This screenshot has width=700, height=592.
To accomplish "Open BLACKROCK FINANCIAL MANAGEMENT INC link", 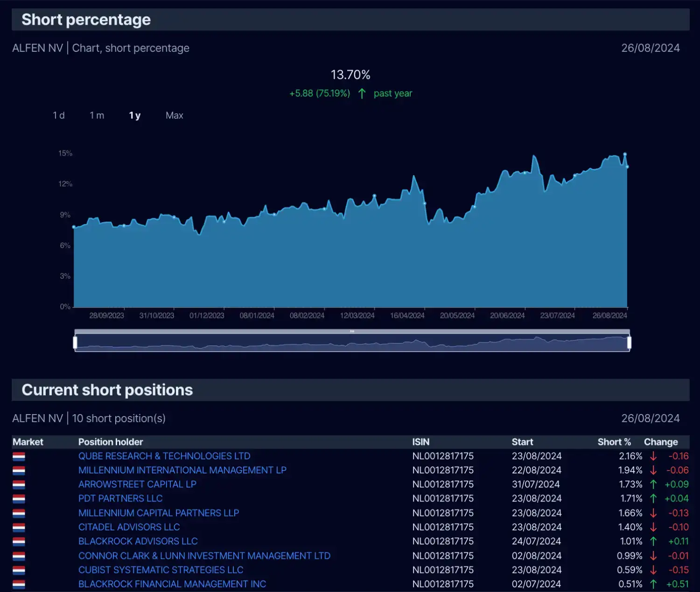I will (172, 584).
